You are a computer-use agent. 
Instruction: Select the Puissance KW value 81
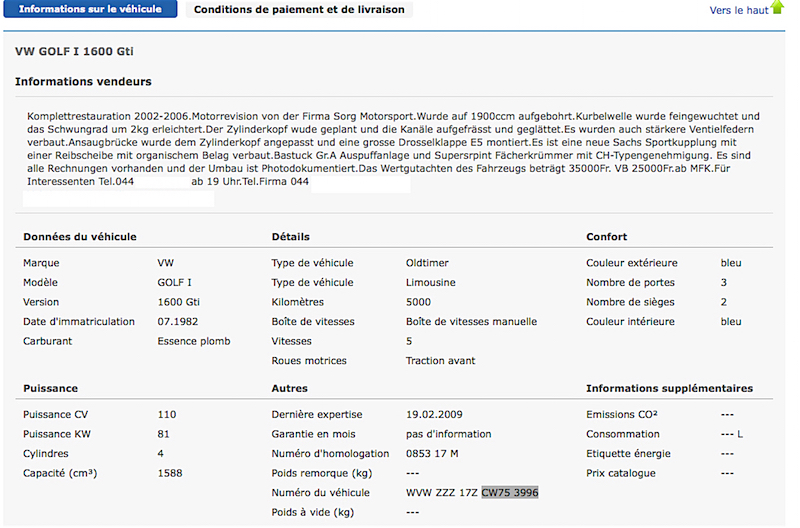(163, 434)
